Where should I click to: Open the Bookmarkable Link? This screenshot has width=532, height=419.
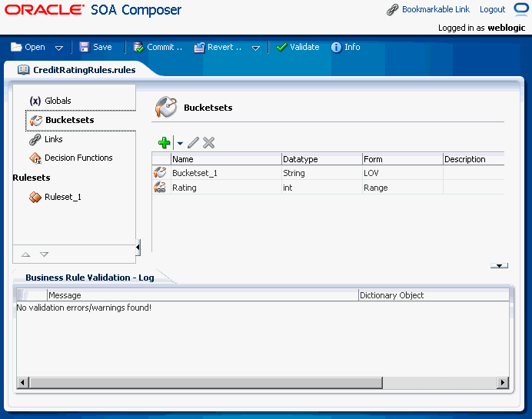436,9
